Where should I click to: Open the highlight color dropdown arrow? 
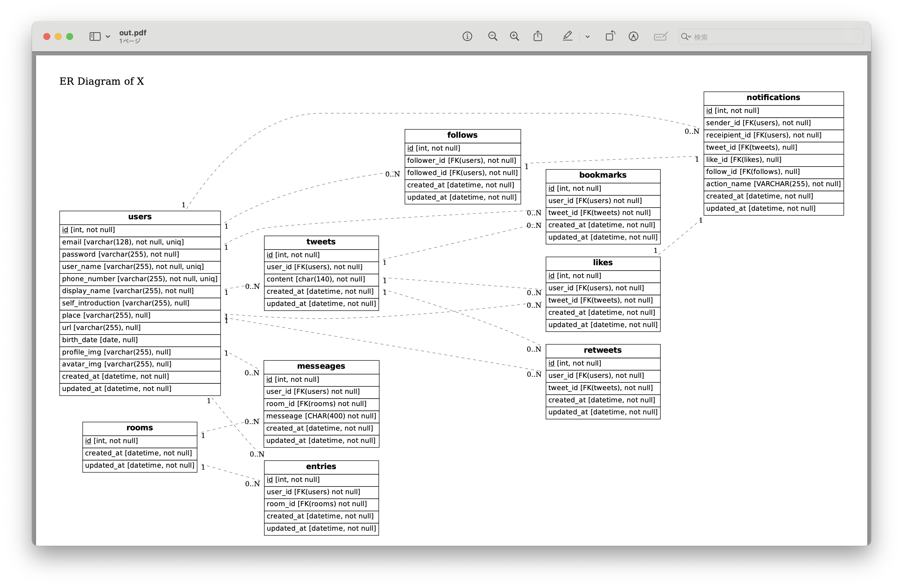[x=587, y=37]
